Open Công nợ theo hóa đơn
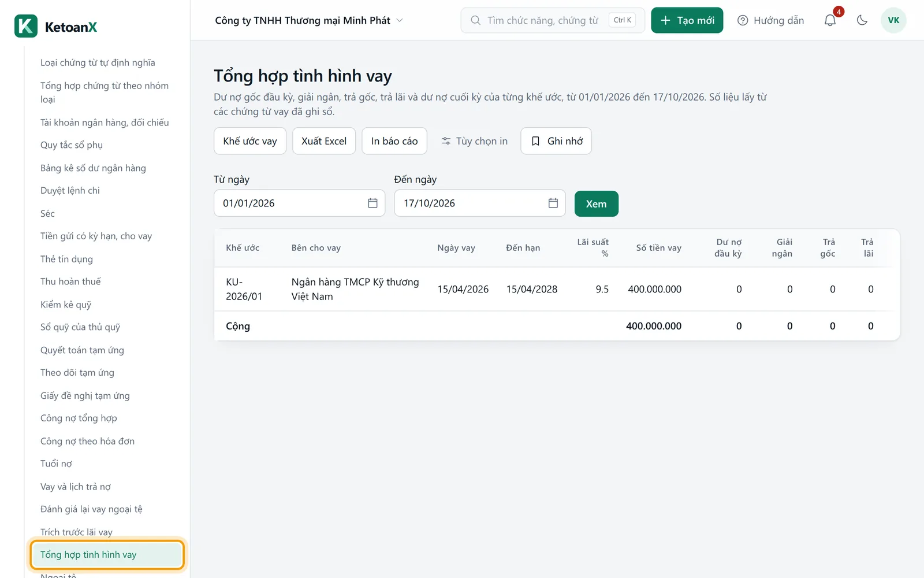Image resolution: width=924 pixels, height=578 pixels. [87, 441]
